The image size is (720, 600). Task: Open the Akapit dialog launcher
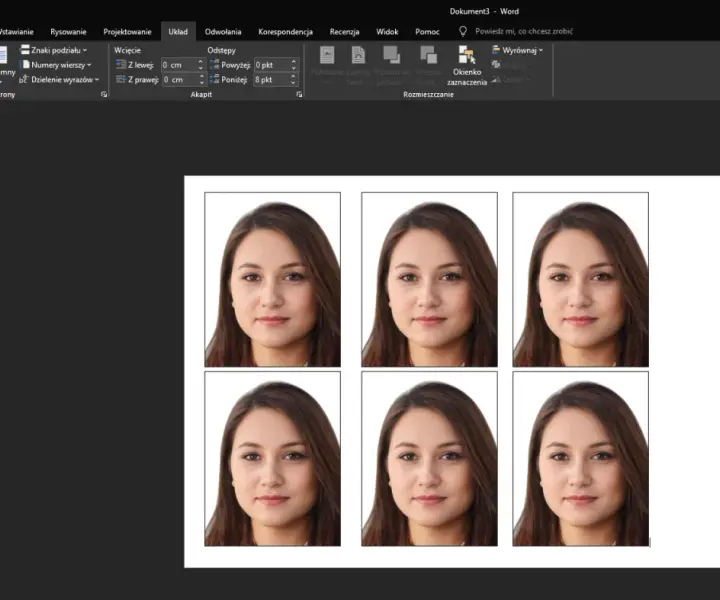click(299, 95)
